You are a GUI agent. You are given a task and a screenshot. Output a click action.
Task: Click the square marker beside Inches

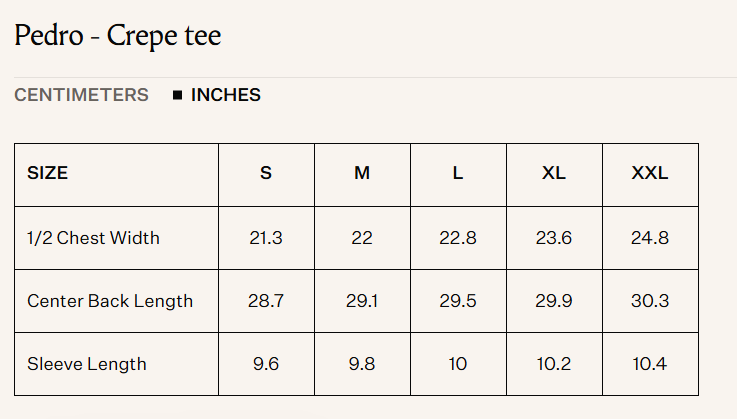coord(177,96)
